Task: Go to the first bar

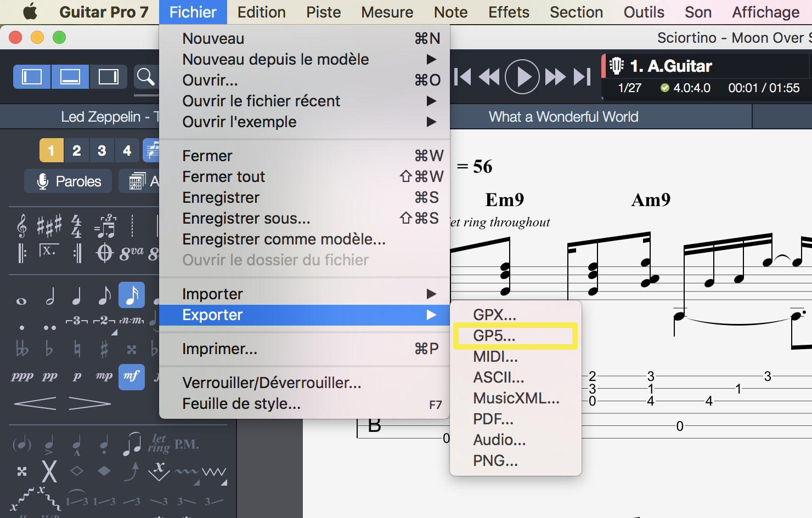Action: click(463, 77)
